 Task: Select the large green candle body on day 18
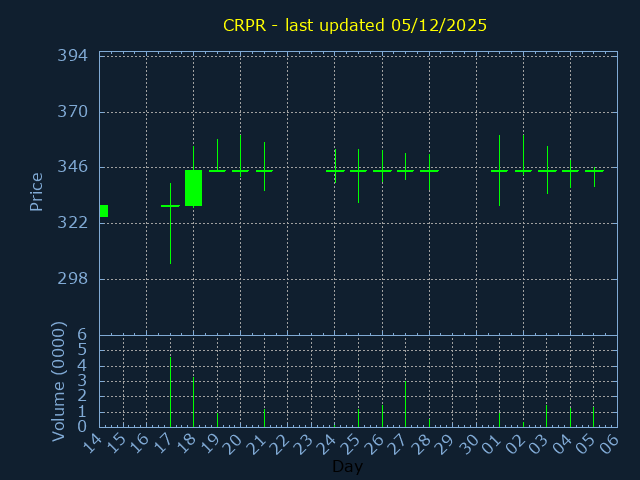[x=193, y=188]
